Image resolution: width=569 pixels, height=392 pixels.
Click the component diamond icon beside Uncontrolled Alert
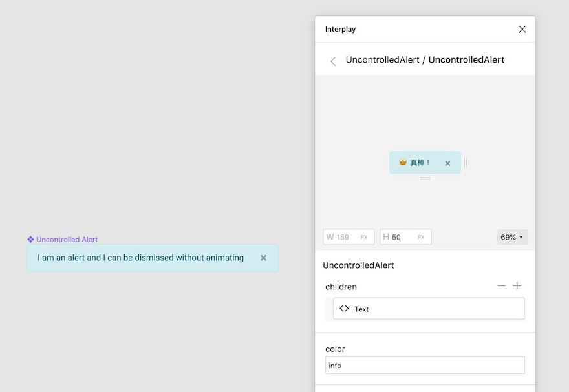[x=30, y=240]
